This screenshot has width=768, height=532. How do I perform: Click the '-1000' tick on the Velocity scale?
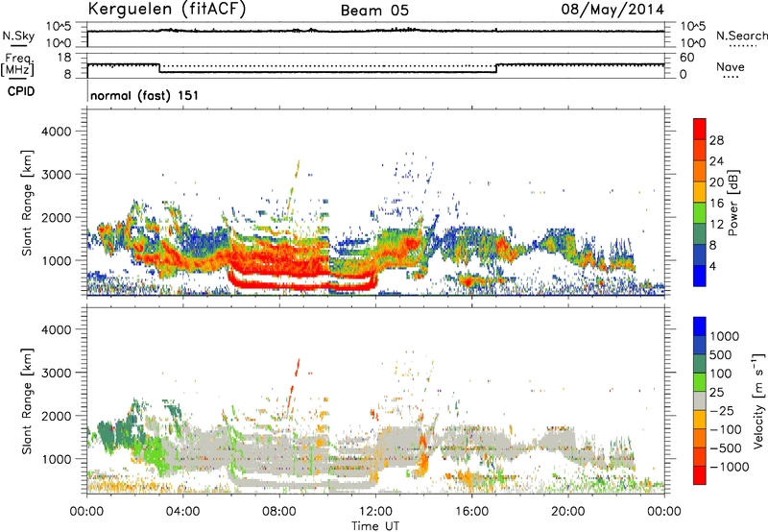729,467
